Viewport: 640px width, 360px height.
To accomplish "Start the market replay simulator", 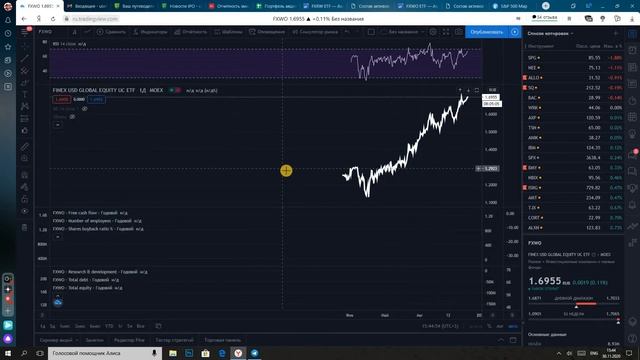I will (315, 32).
